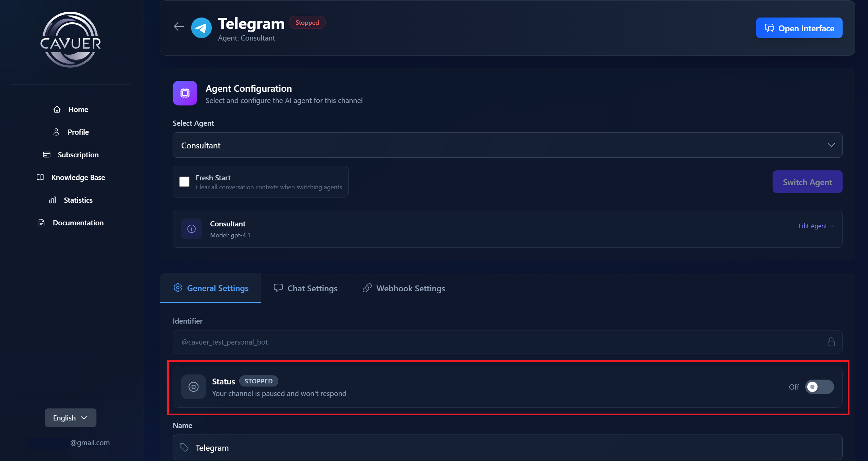The image size is (868, 461).
Task: Click the chevron arrow in Consultant combo box
Action: 831,145
